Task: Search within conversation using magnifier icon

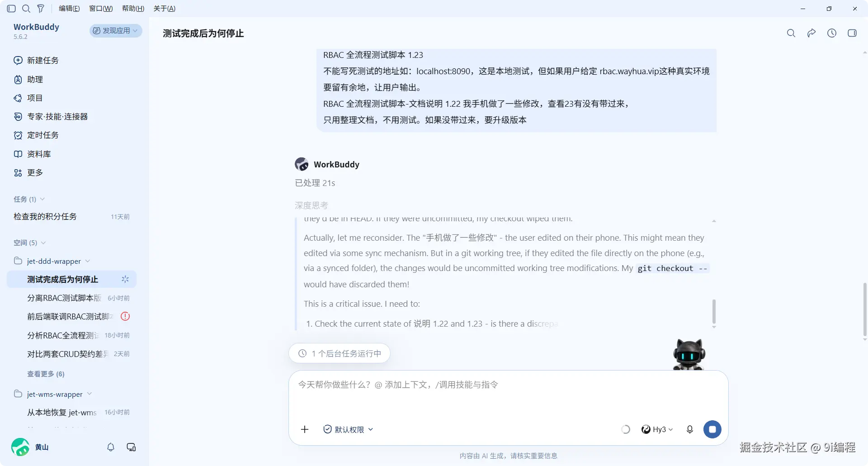Action: [791, 33]
